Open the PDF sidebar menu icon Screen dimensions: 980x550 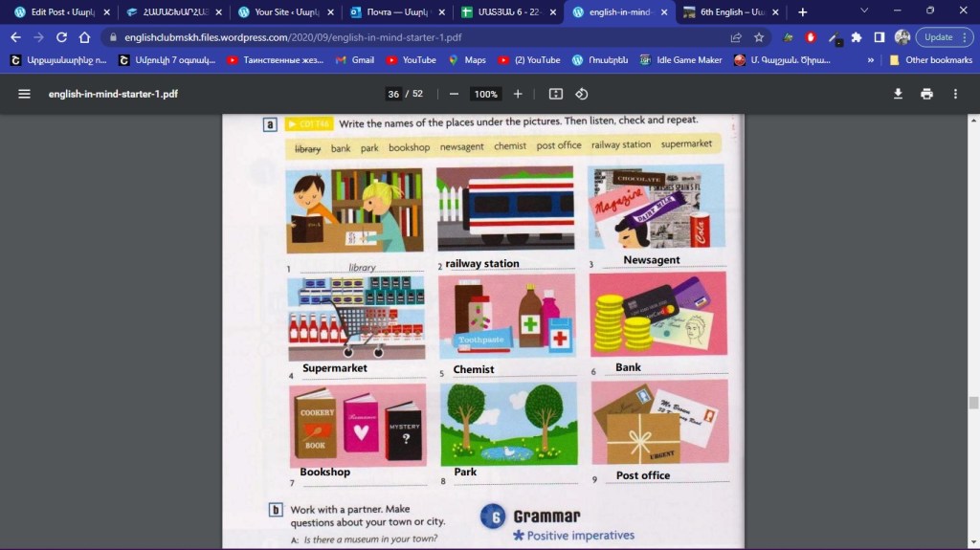click(24, 95)
